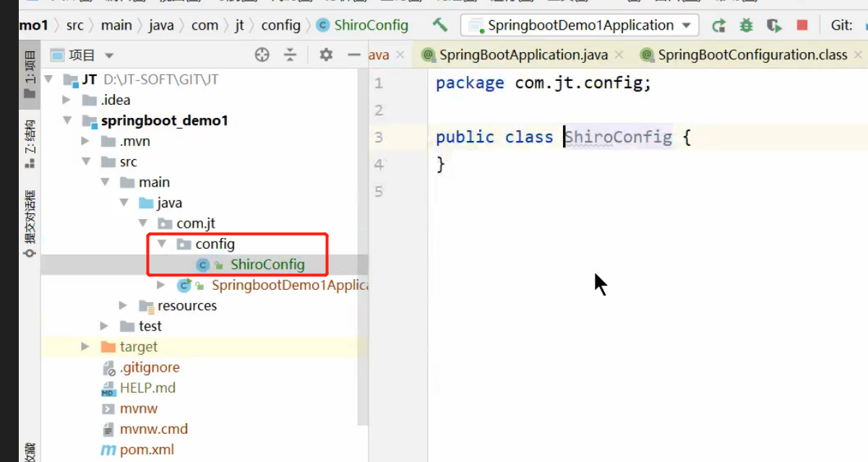Select the config package in tree

coord(215,244)
